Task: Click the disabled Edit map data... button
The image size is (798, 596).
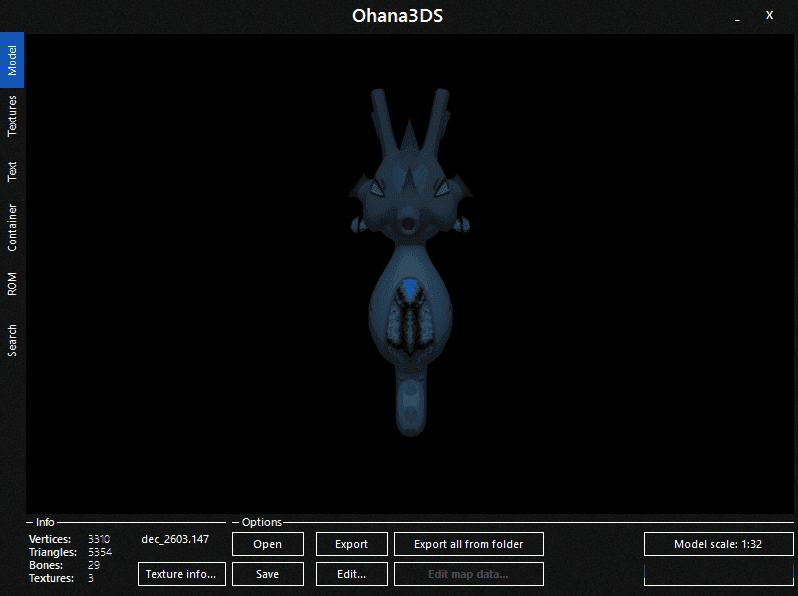Action: 469,574
